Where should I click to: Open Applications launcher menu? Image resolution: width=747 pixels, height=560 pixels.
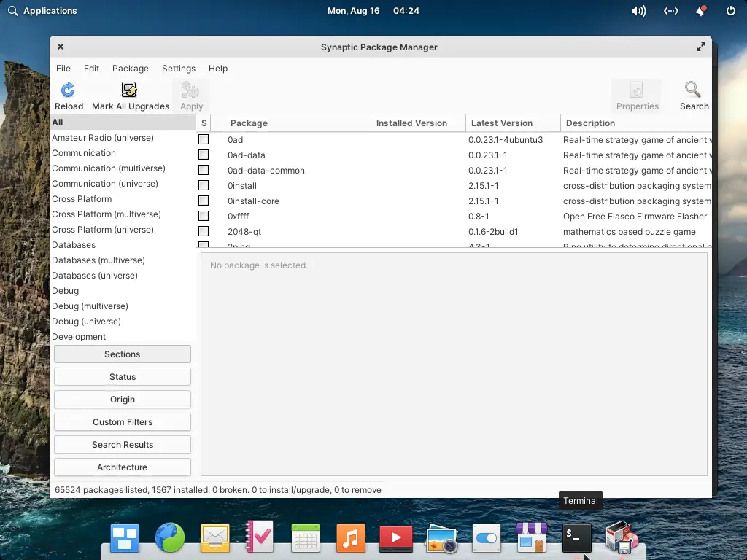pyautogui.click(x=42, y=10)
